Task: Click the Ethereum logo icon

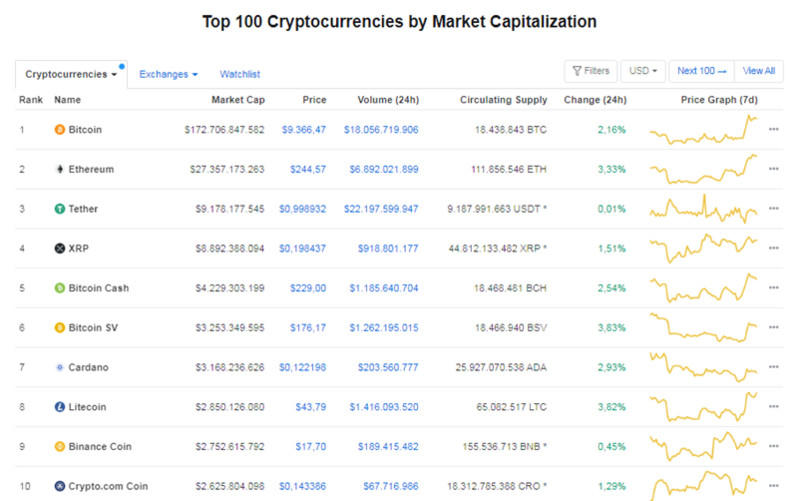Action: tap(59, 169)
